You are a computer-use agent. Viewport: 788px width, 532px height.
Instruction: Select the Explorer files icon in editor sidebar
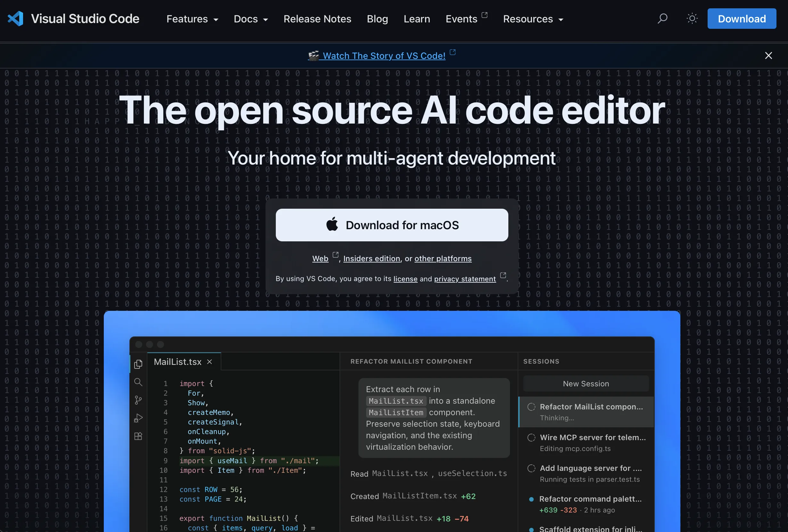[138, 364]
